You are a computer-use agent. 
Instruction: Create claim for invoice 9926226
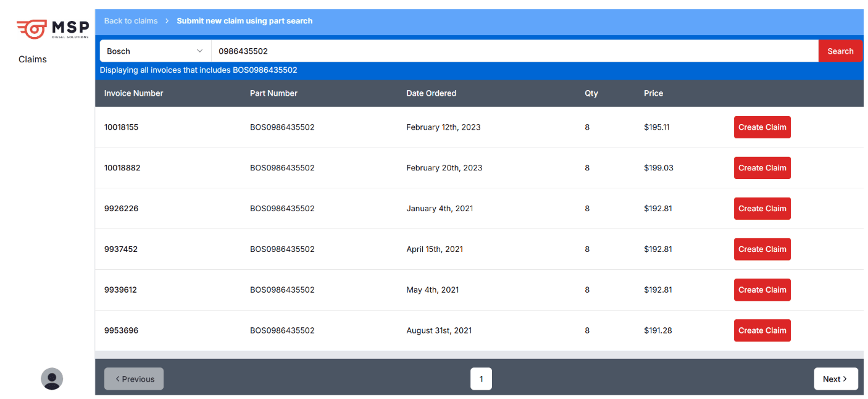click(x=762, y=209)
